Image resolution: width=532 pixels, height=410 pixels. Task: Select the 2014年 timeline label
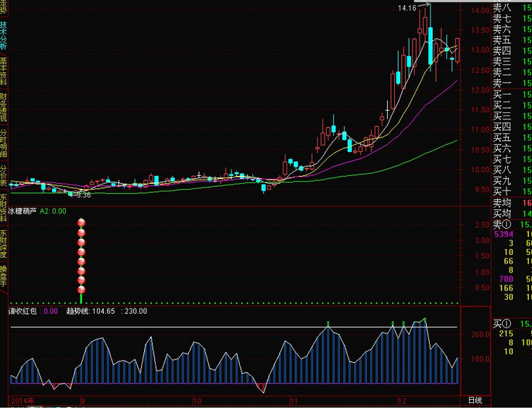[22, 401]
